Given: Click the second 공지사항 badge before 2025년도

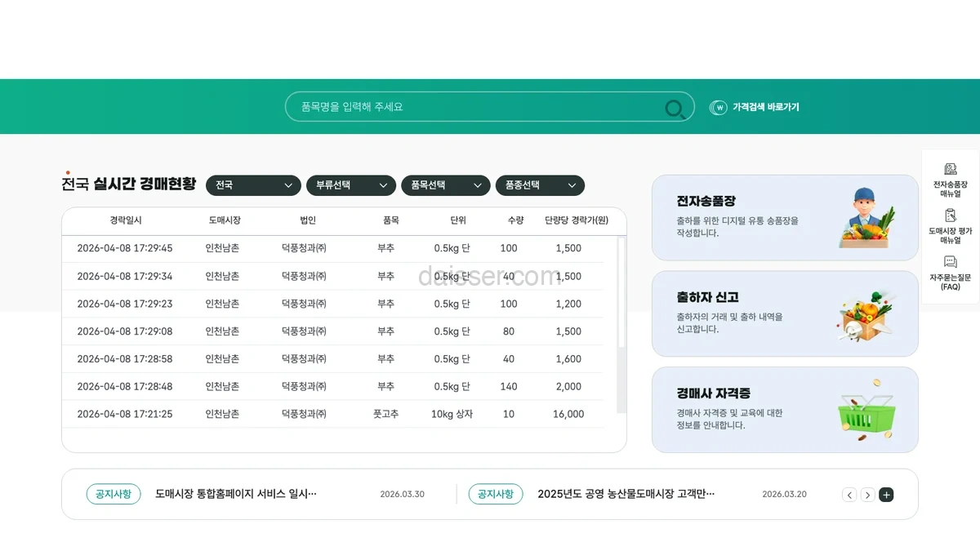Looking at the screenshot, I should click(496, 494).
